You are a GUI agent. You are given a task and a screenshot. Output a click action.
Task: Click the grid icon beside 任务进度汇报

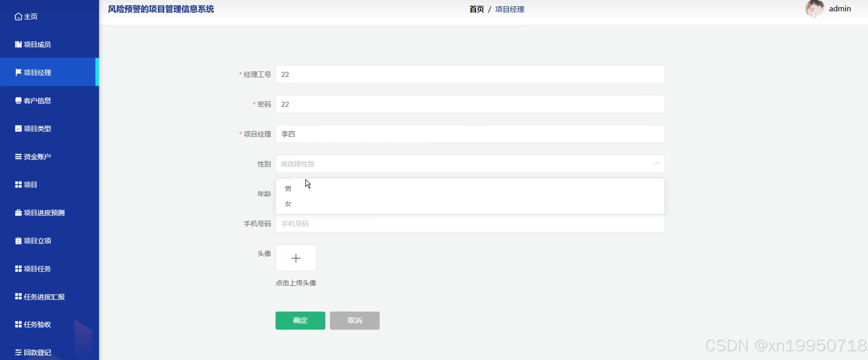(x=18, y=296)
